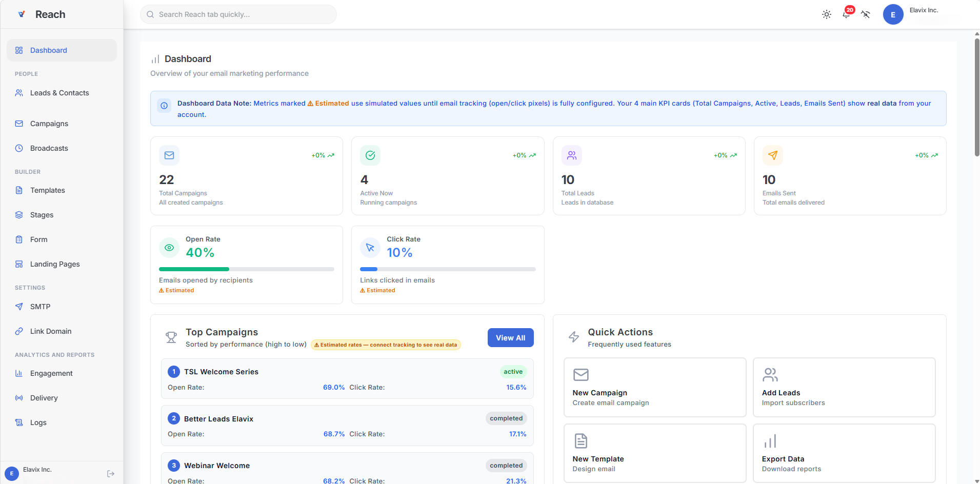This screenshot has width=980, height=484.
Task: Open Link Domain settings
Action: point(62,331)
